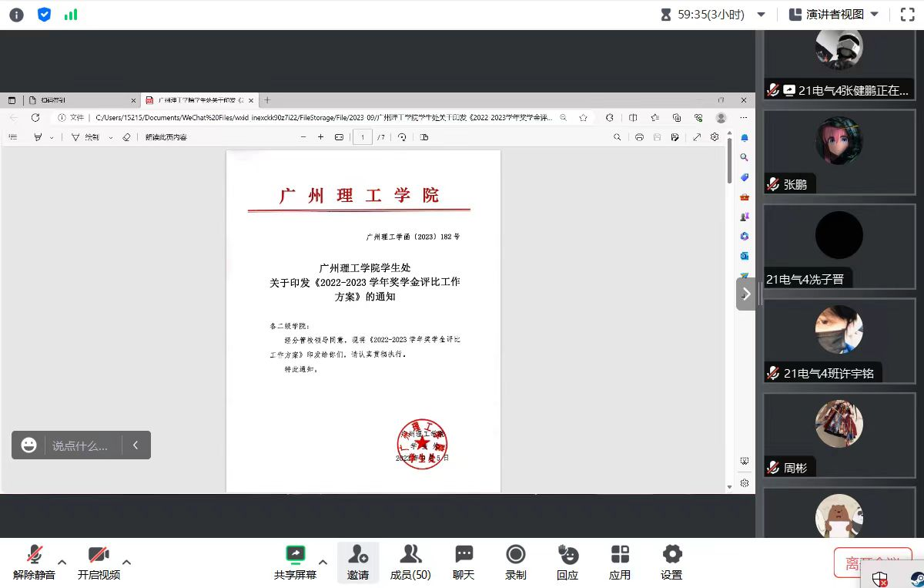Toggle fullscreen mode in top-right corner
The height and width of the screenshot is (588, 924).
click(906, 15)
